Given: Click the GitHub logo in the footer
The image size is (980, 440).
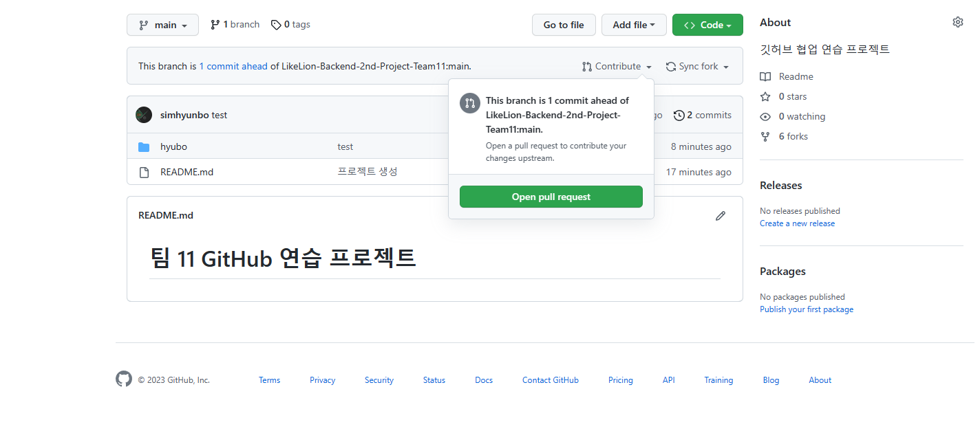Looking at the screenshot, I should (x=124, y=379).
